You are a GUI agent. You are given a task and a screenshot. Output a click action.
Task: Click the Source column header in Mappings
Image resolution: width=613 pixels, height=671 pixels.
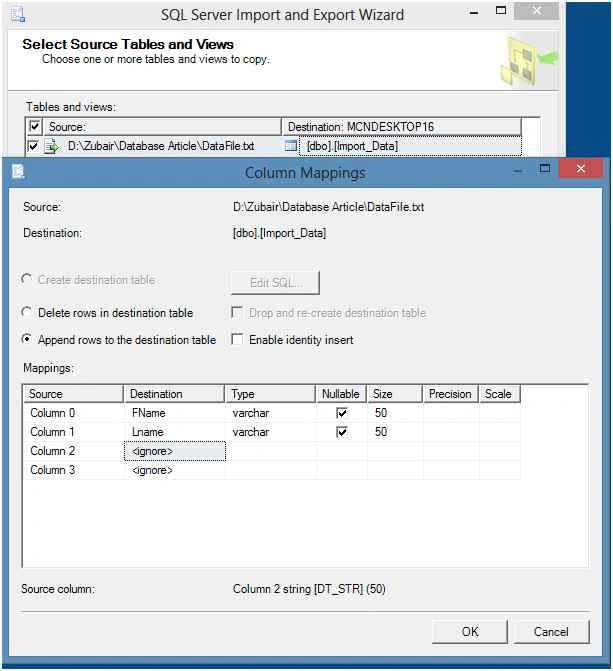tap(74, 394)
